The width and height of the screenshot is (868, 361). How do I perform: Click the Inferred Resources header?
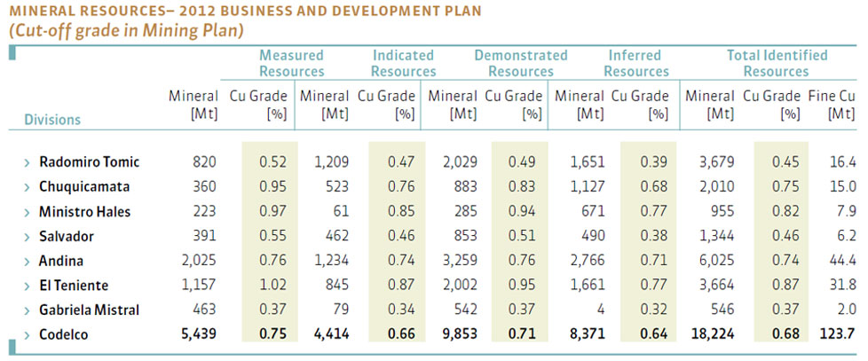[635, 64]
